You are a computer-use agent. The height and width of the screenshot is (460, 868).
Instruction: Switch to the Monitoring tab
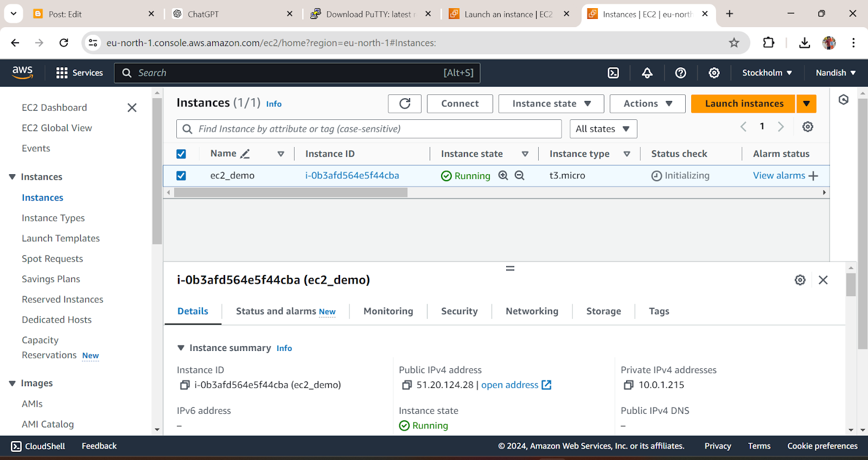(x=388, y=311)
